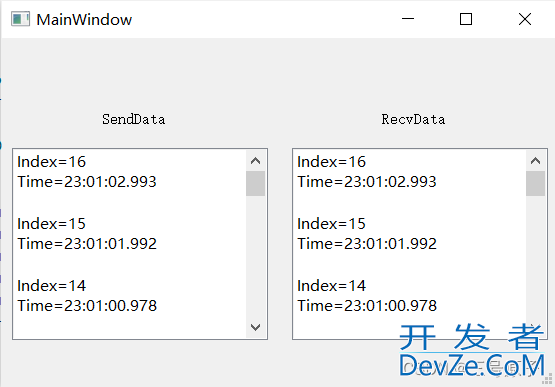Select Time=23:01:00.978 in SendData box
The image size is (555, 387).
pyautogui.click(x=87, y=306)
